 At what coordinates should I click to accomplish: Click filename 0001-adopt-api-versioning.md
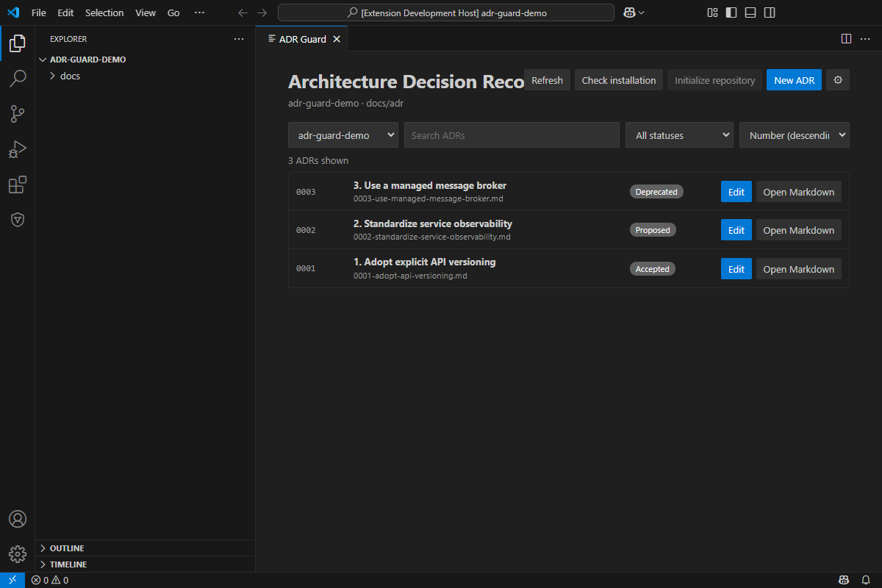click(x=410, y=276)
